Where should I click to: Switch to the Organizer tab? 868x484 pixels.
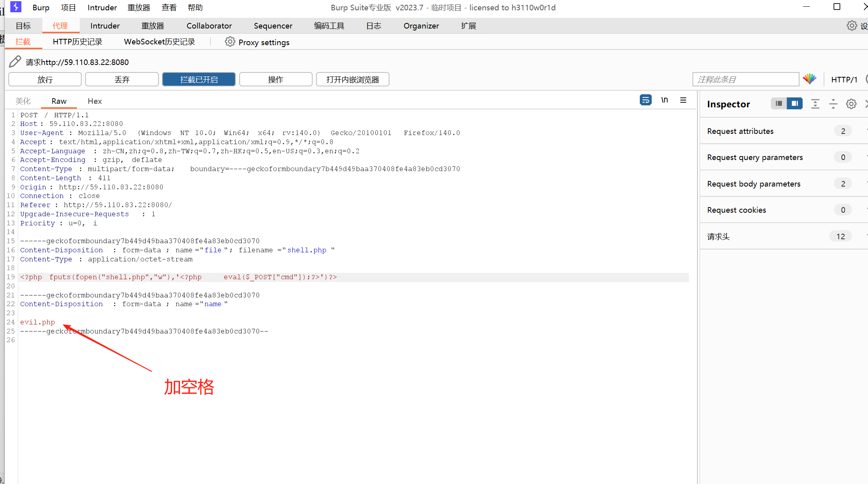pos(421,26)
